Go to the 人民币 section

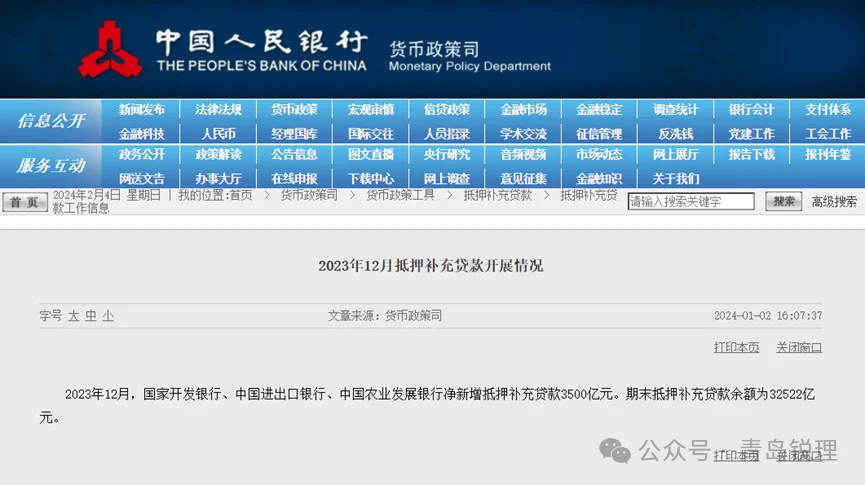point(218,134)
